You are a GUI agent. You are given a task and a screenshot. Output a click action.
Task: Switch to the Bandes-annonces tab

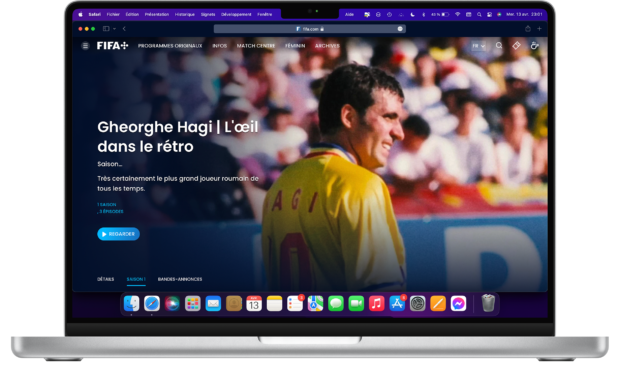[x=180, y=279]
